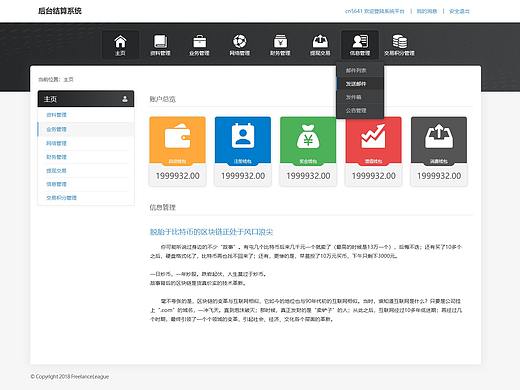The image size is (520, 390).
Task: Click the blue contact card icon
Action: coord(243,136)
